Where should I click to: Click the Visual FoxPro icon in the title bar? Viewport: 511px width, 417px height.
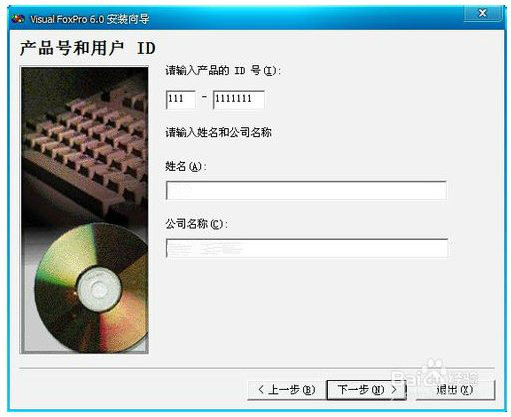point(18,19)
